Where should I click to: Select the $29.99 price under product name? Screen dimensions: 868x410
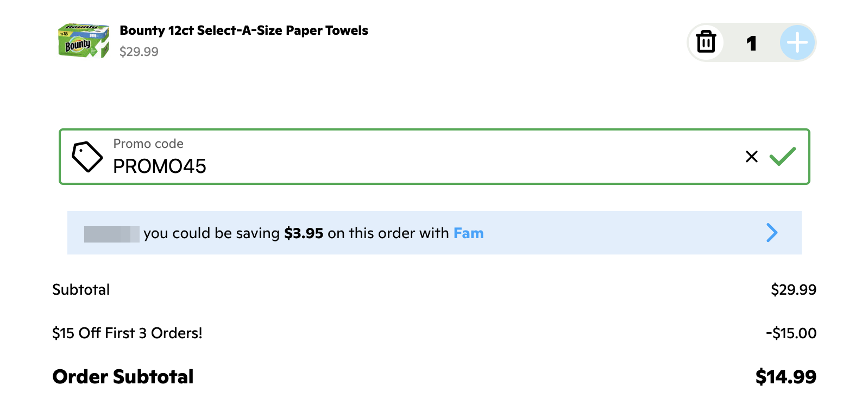[139, 52]
